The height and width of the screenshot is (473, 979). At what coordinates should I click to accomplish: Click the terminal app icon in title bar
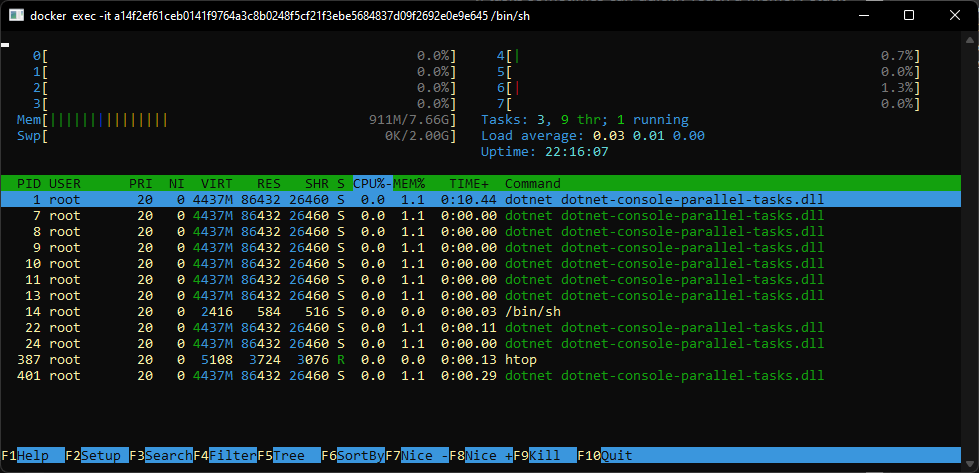[17, 16]
